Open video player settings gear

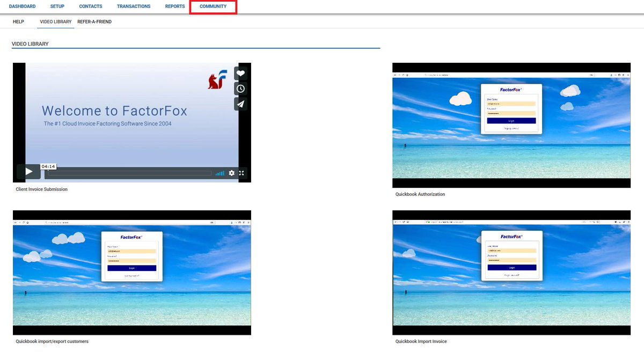click(232, 173)
